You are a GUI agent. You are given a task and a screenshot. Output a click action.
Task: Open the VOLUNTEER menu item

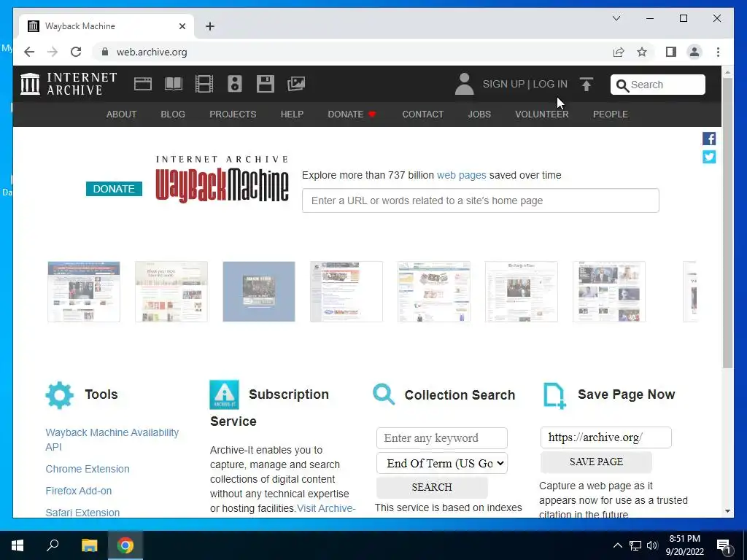pos(542,114)
